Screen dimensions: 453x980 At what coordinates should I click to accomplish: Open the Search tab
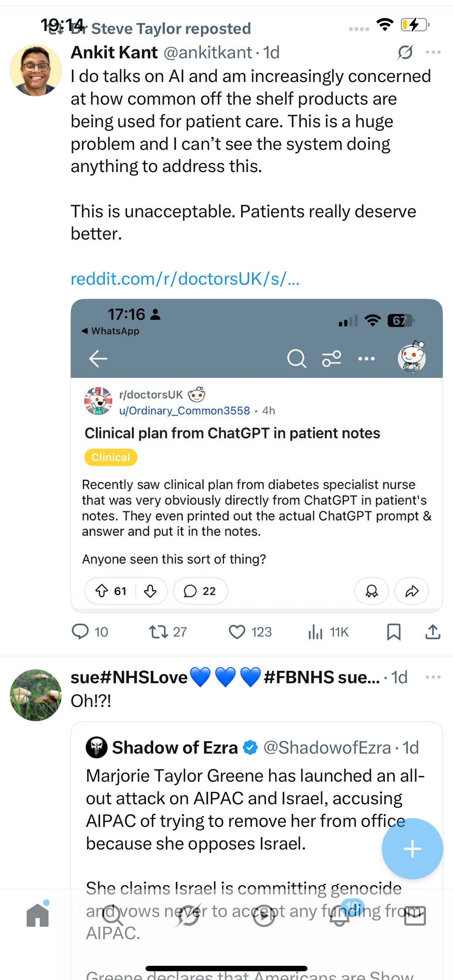113,915
